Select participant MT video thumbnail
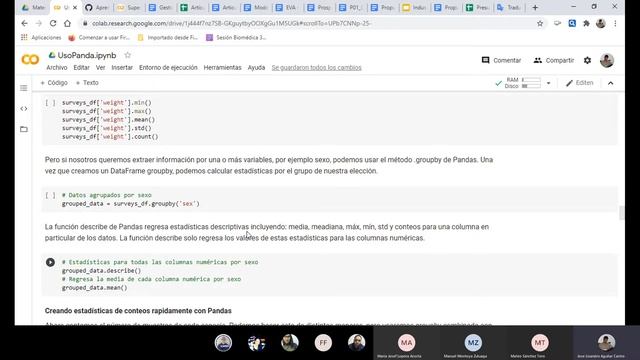This screenshot has width=640, height=360. tap(539, 343)
